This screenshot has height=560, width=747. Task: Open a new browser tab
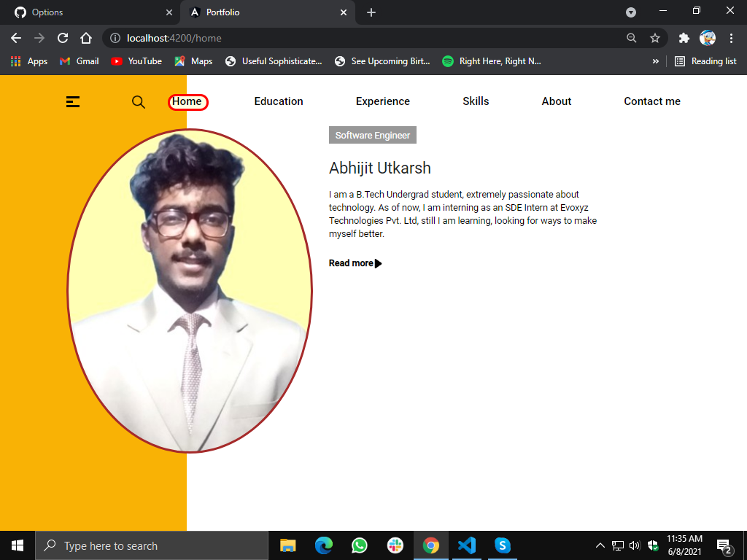point(371,12)
